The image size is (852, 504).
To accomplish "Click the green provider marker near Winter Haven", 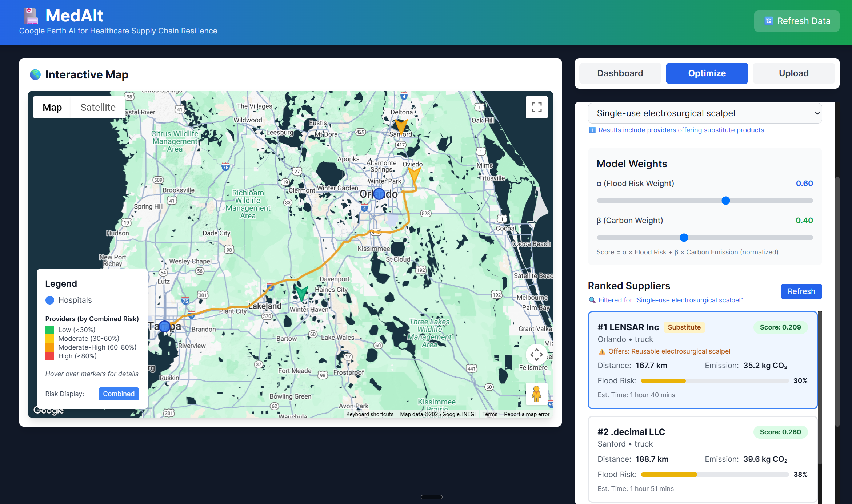I will (301, 292).
